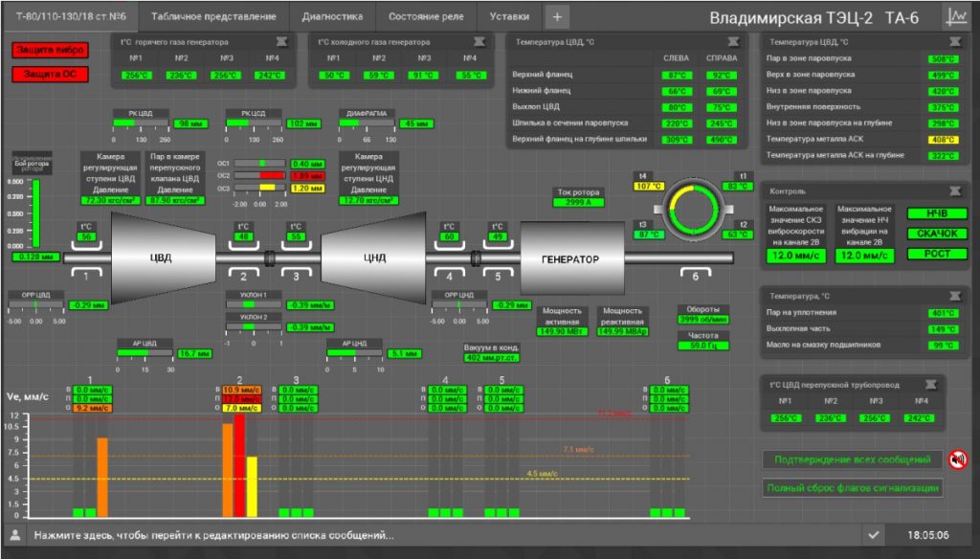Click the user profile icon
This screenshot has width=980, height=559.
point(15,535)
